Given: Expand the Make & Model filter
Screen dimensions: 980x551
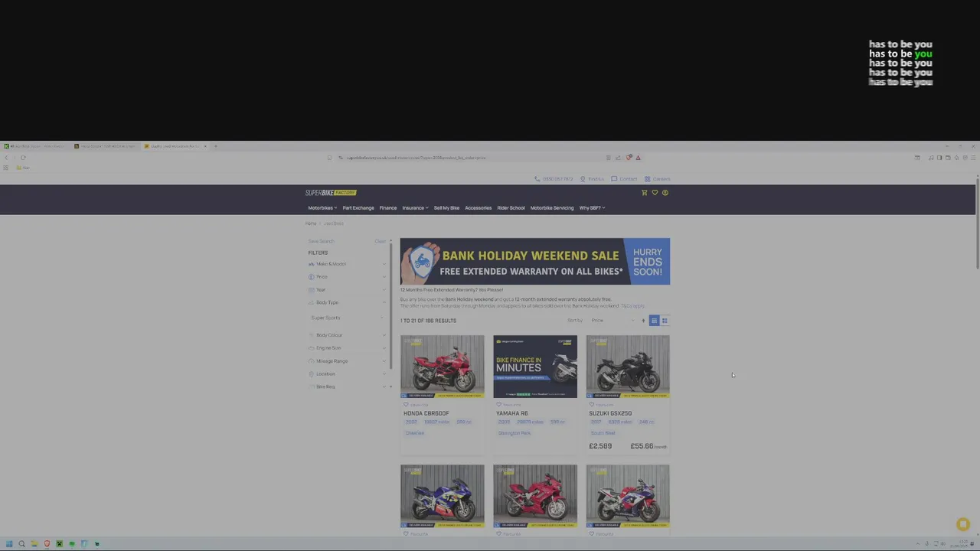Looking at the screenshot, I should coord(348,264).
